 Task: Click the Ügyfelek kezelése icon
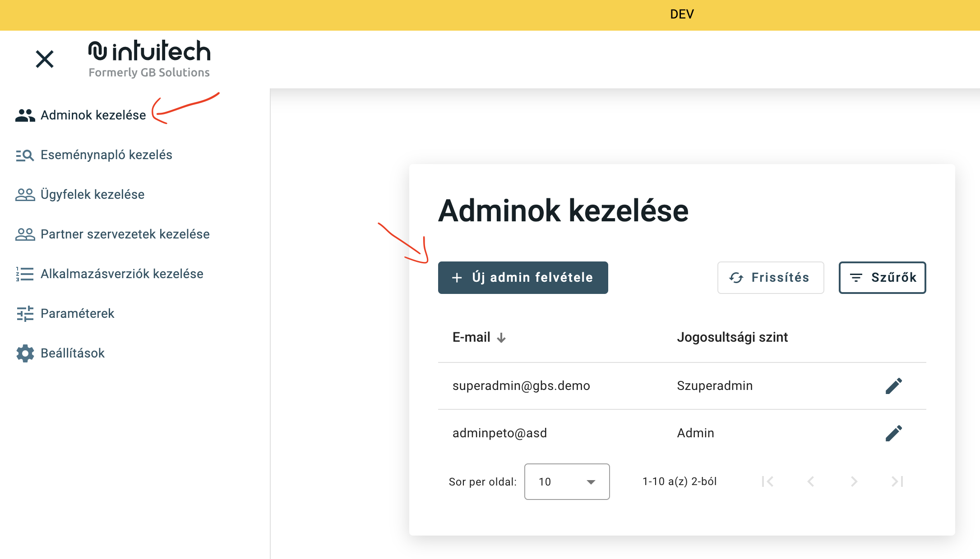pyautogui.click(x=25, y=194)
